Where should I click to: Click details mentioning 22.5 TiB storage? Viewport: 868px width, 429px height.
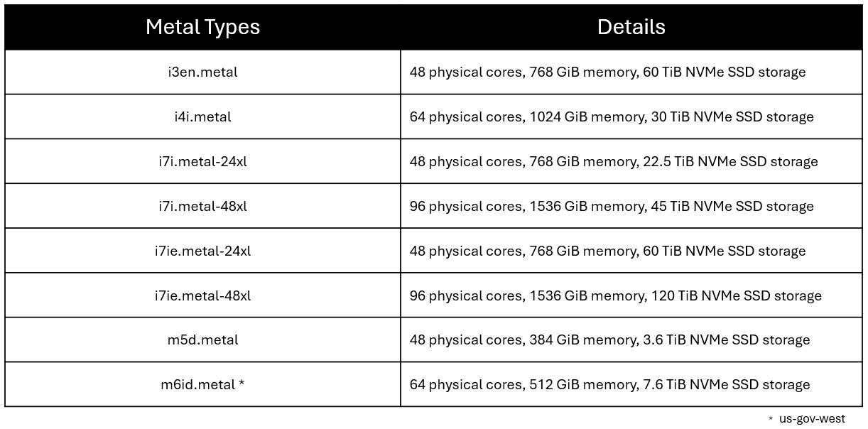613,161
